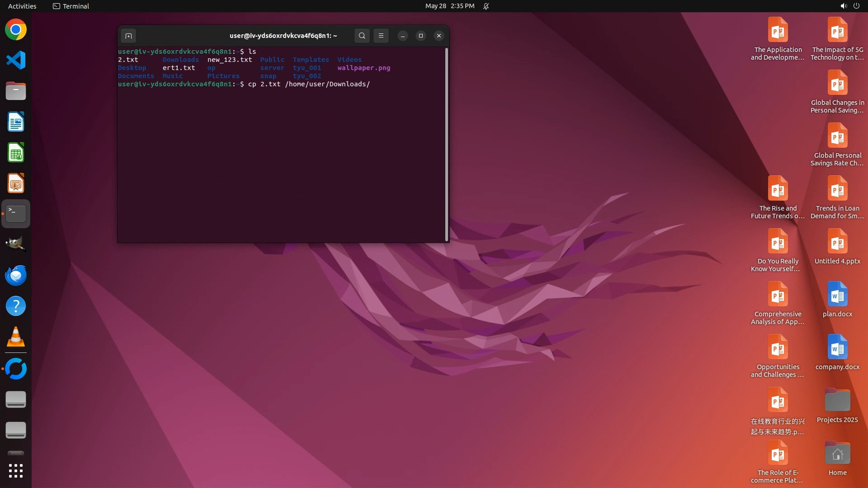This screenshot has width=868, height=488.
Task: Open the terminal hamburger menu
Action: (x=381, y=36)
